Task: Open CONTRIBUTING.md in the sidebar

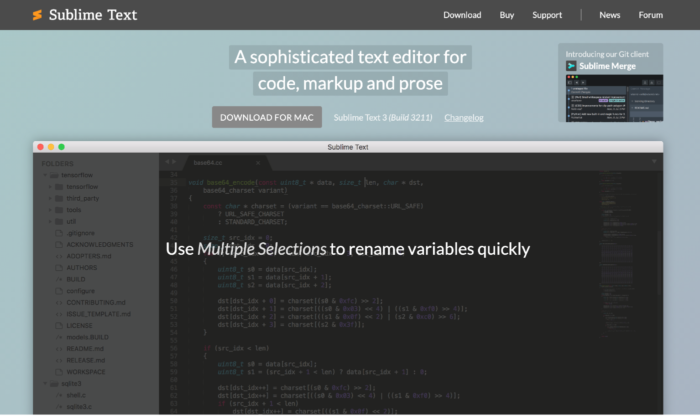Action: (96, 303)
